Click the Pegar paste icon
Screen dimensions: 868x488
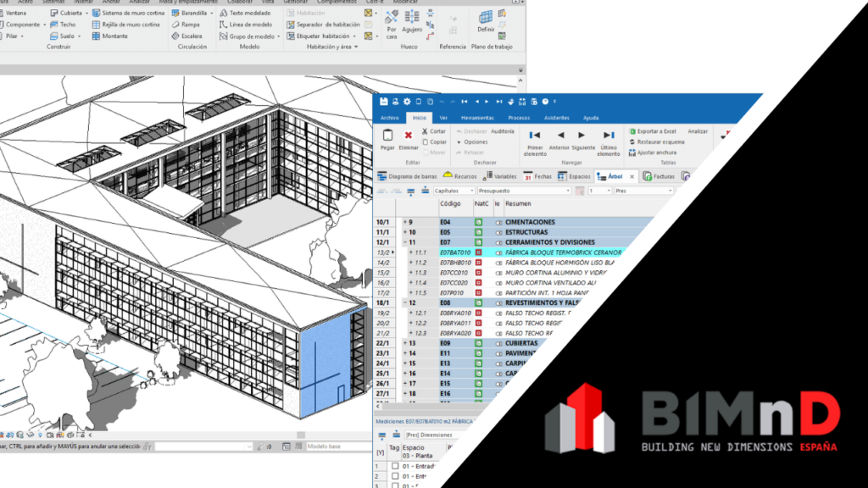coord(387,136)
